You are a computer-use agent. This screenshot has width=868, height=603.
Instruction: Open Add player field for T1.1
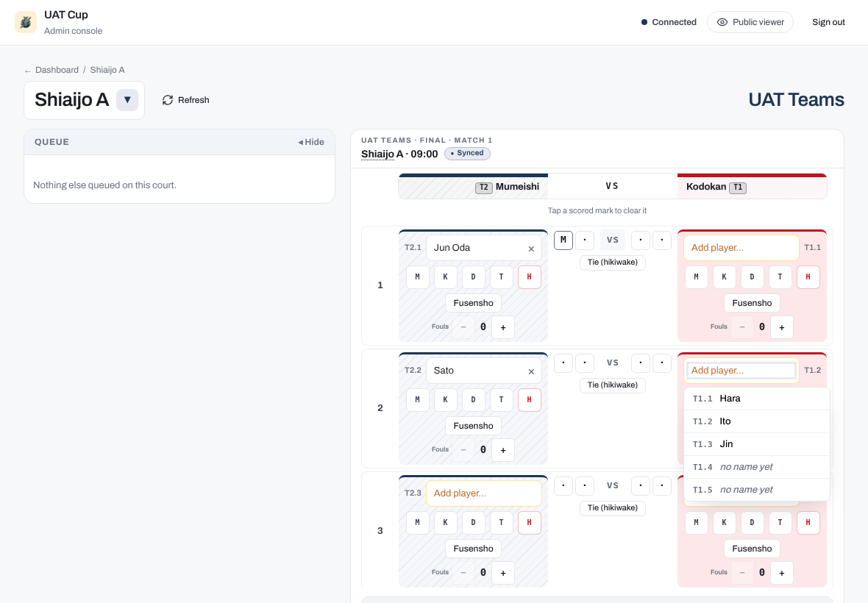[741, 247]
